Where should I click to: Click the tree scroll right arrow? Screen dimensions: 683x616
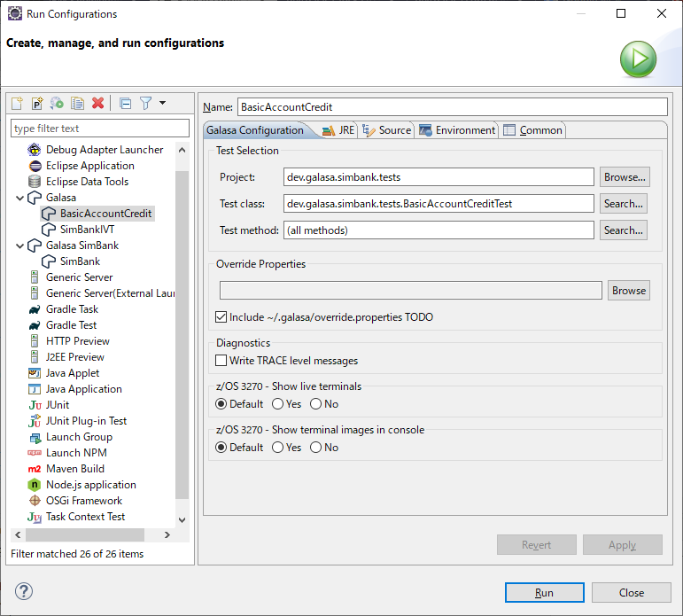(x=167, y=535)
